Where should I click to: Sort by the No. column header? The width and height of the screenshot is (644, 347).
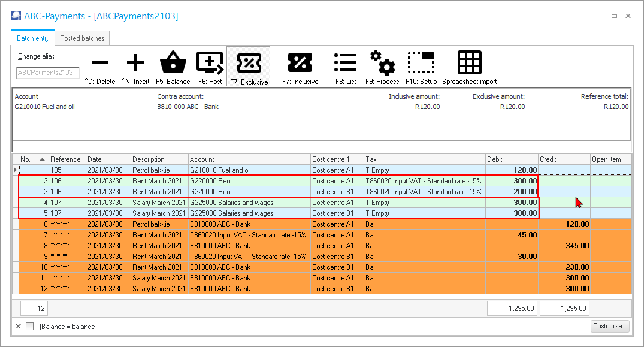pyautogui.click(x=33, y=159)
